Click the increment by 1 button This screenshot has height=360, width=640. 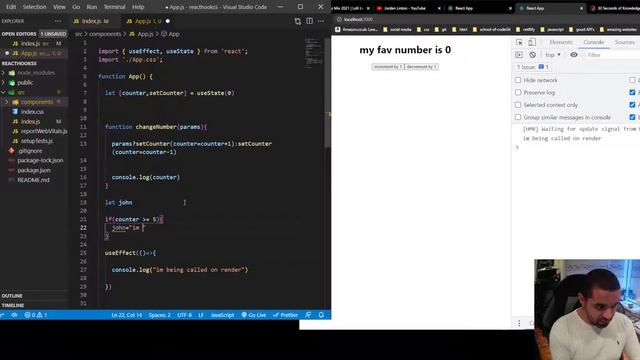(388, 67)
